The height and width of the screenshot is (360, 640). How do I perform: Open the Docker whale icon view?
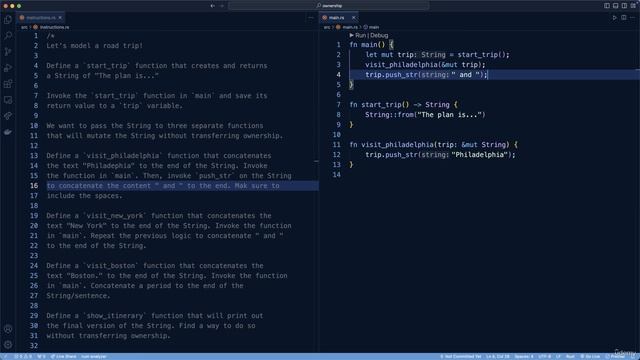tap(8, 132)
